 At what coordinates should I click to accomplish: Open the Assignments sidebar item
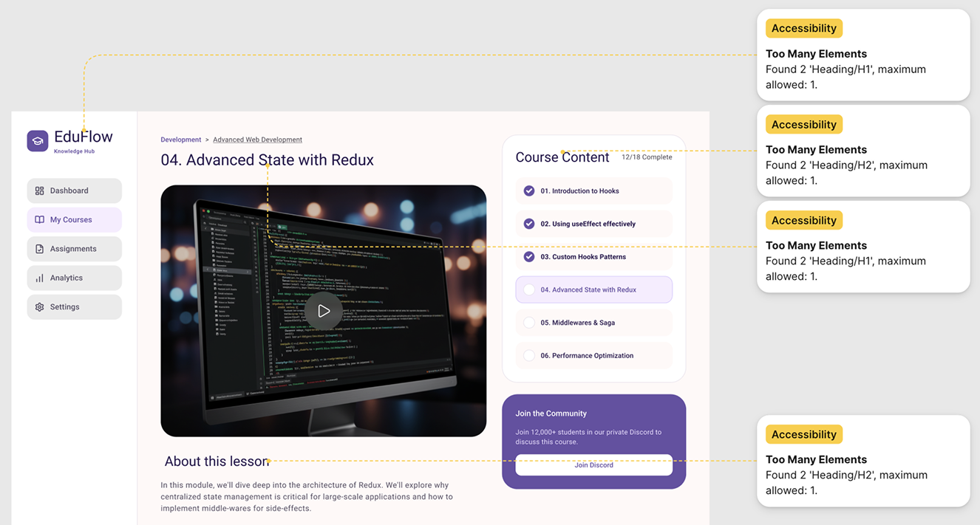click(75, 249)
